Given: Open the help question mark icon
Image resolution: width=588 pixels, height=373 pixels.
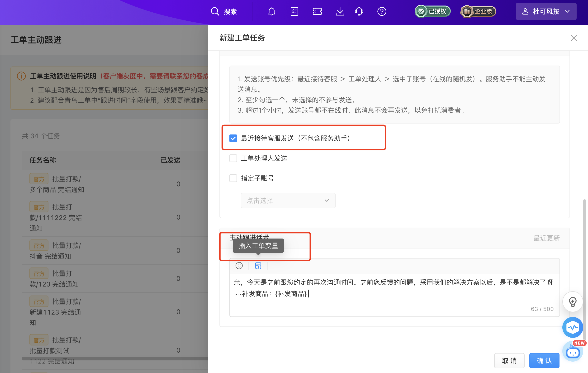Looking at the screenshot, I should click(x=382, y=11).
